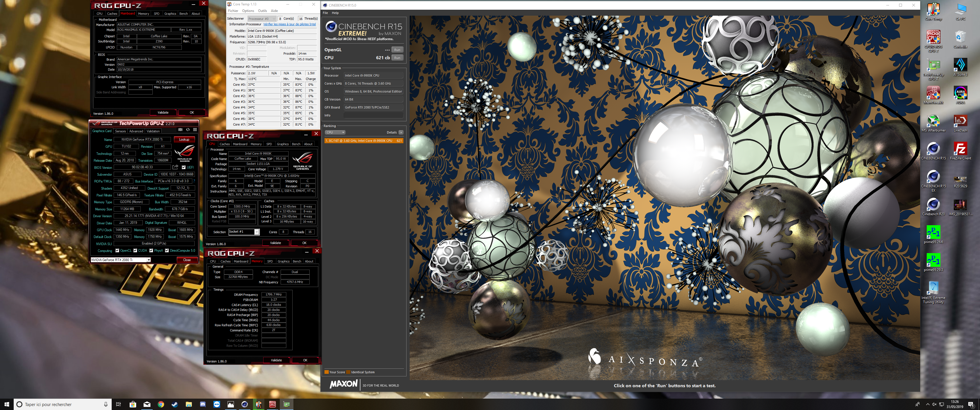Open the Corbeille recycle bin icon

coord(960,39)
